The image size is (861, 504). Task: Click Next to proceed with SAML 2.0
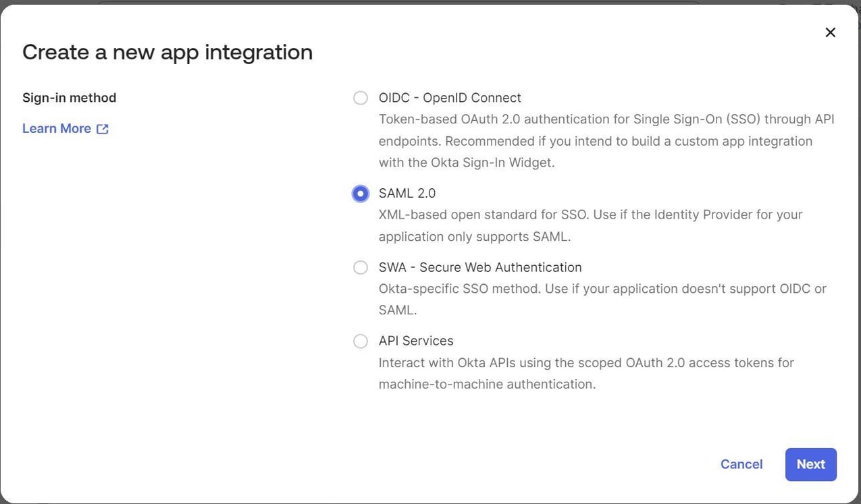point(810,464)
